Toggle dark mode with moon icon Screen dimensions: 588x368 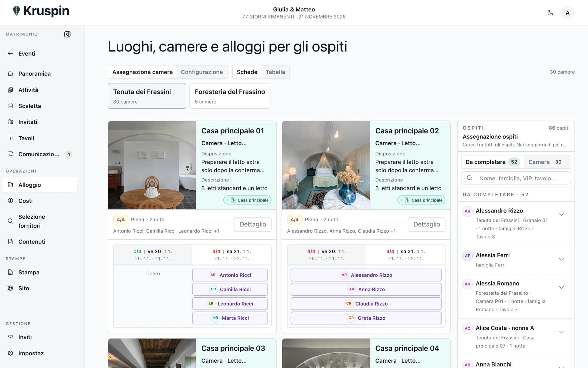pos(550,13)
